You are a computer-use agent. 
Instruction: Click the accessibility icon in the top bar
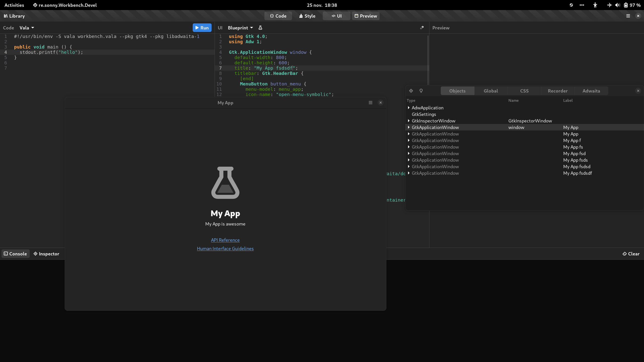coord(595,5)
